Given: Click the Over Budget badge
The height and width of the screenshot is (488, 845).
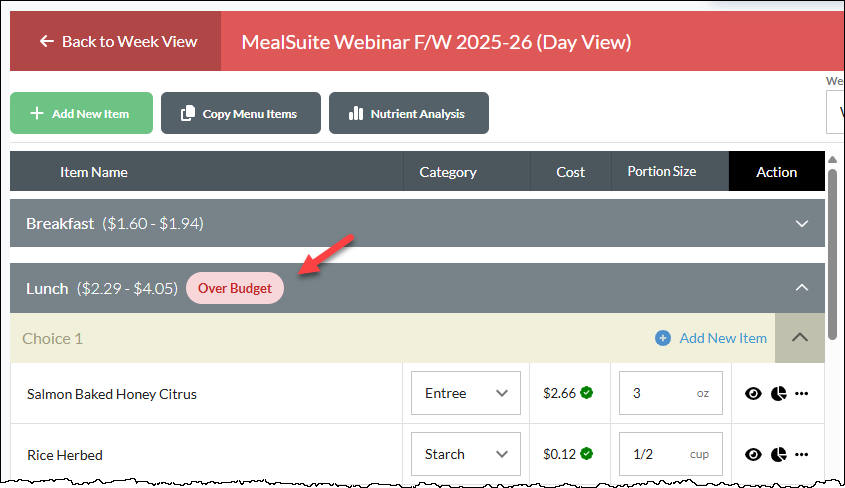Looking at the screenshot, I should click(x=235, y=288).
